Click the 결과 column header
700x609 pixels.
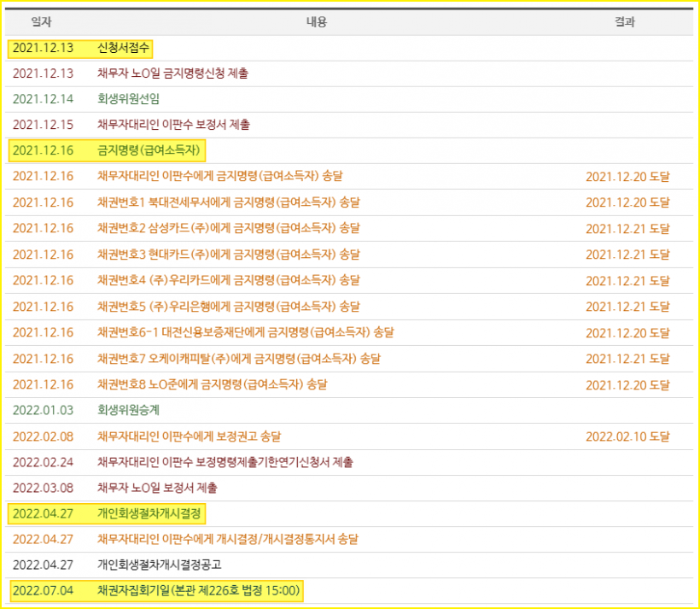click(625, 21)
